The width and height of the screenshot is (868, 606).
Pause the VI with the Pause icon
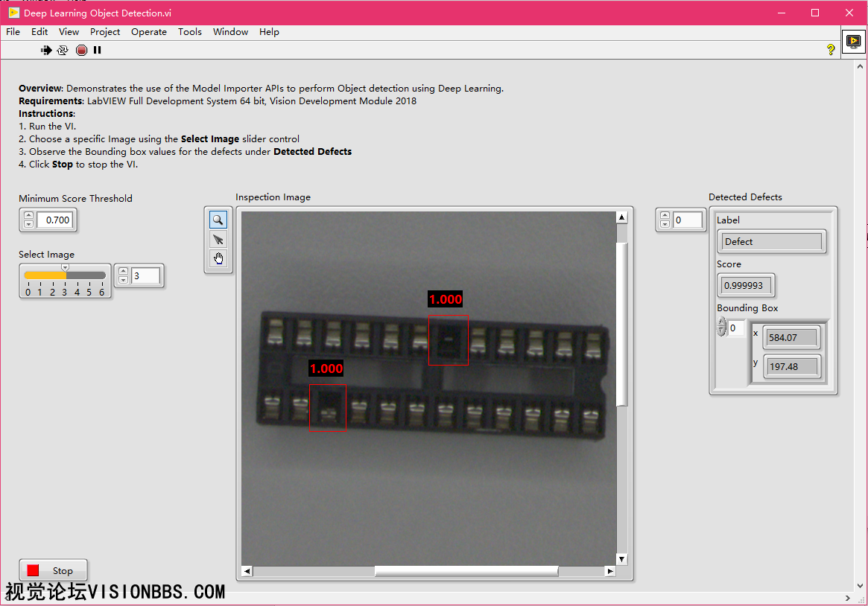pos(98,51)
